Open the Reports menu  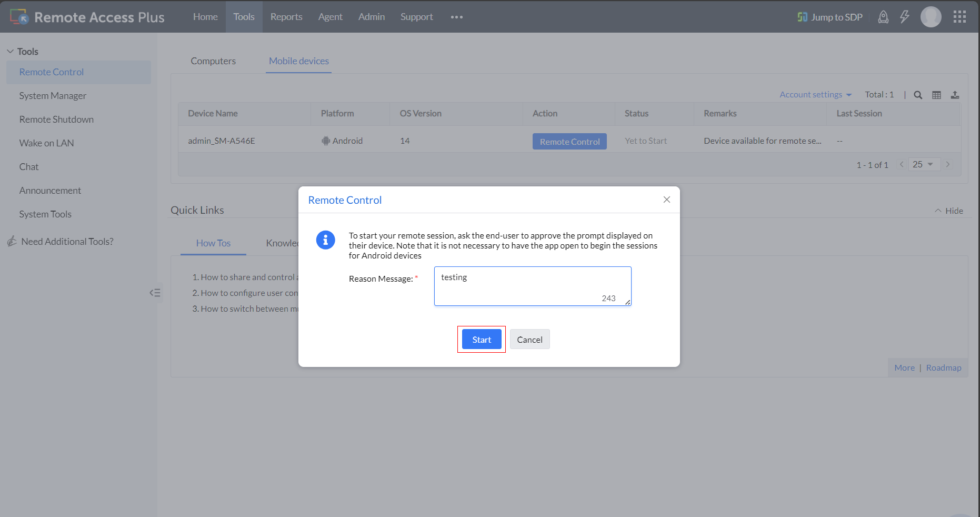coord(286,17)
